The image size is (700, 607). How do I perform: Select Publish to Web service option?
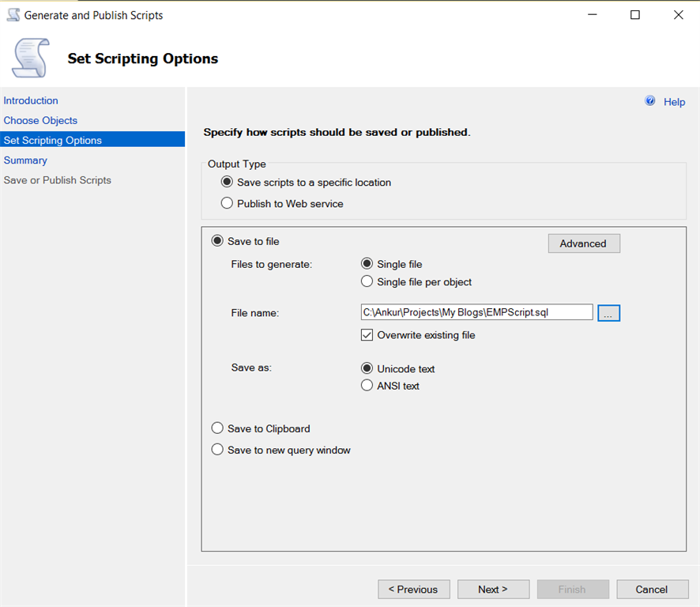click(228, 203)
